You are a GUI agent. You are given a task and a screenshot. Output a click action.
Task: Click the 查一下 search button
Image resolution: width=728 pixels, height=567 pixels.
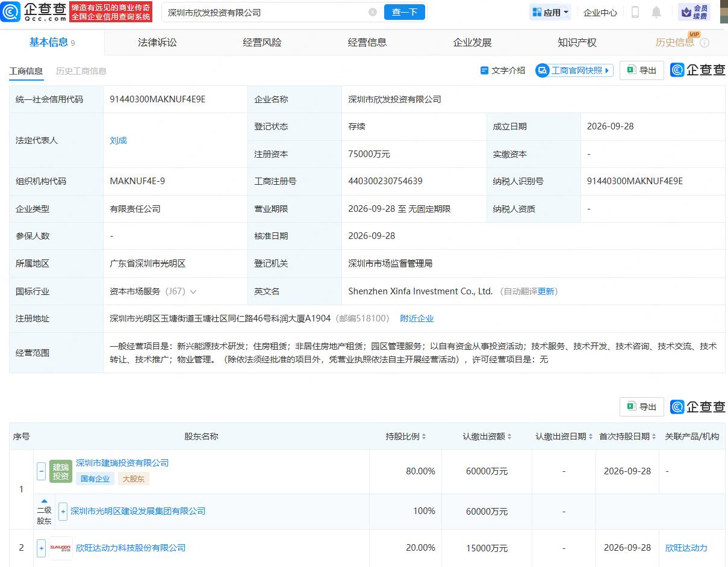point(404,12)
